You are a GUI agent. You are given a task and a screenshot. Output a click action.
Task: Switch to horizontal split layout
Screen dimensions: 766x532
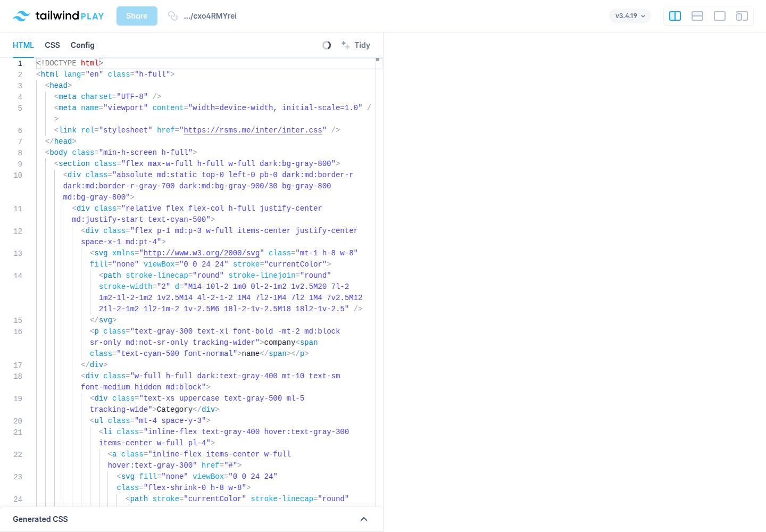point(697,16)
